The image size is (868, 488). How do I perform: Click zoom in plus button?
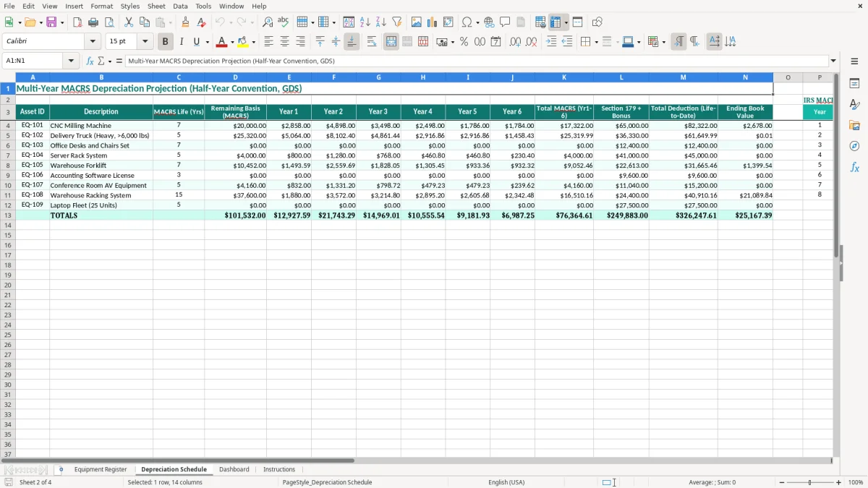tap(839, 482)
